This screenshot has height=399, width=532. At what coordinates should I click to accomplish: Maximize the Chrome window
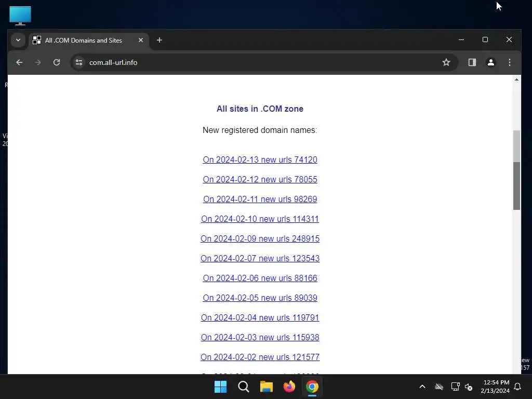[485, 39]
